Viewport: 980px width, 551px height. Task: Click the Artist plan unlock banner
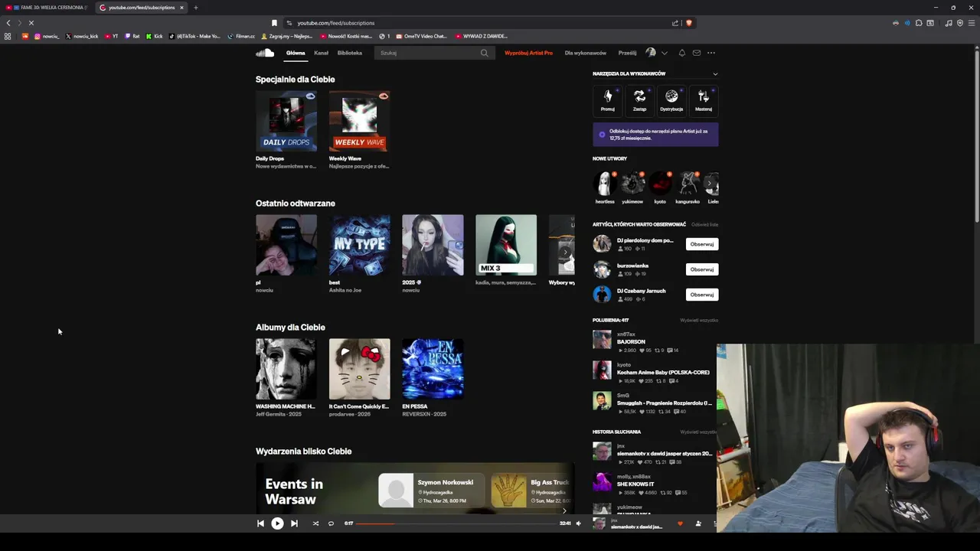coord(655,134)
